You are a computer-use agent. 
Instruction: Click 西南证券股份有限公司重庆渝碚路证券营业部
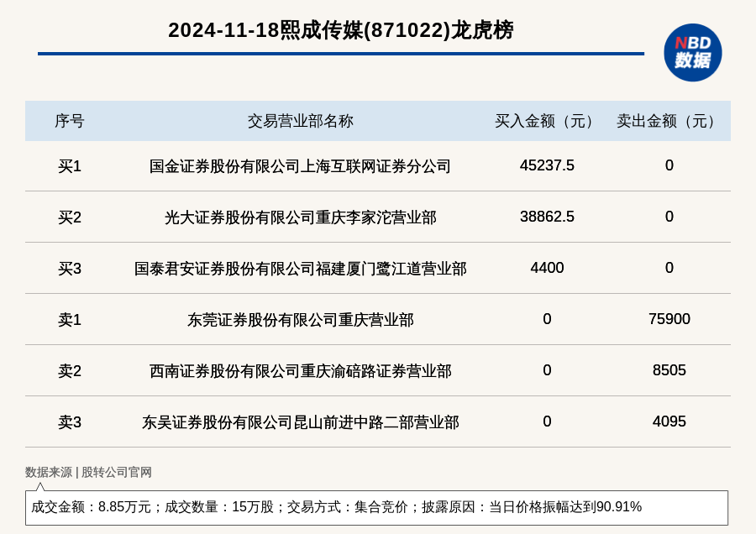tap(301, 371)
